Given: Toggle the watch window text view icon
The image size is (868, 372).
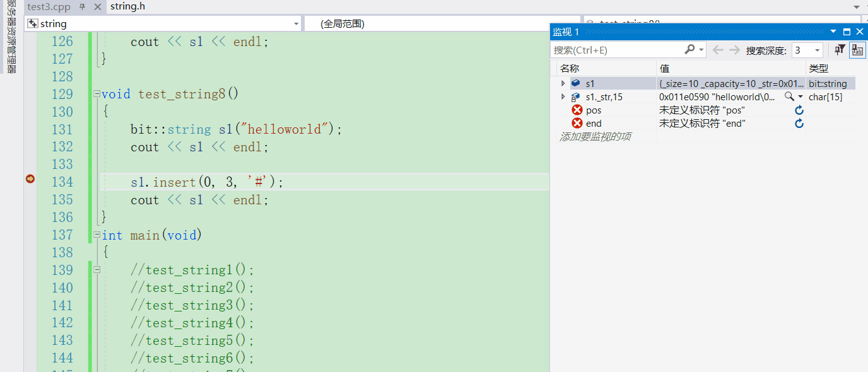Looking at the screenshot, I should tap(857, 50).
